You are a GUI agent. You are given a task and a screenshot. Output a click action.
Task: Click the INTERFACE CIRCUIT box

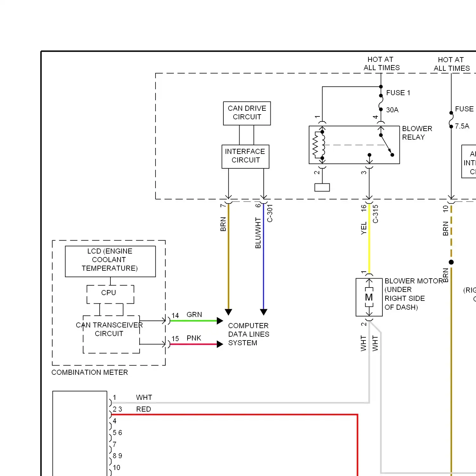[x=245, y=156]
